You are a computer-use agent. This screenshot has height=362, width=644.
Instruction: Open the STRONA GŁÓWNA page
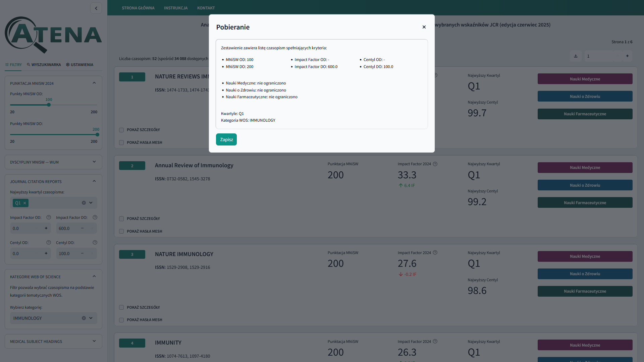[138, 8]
